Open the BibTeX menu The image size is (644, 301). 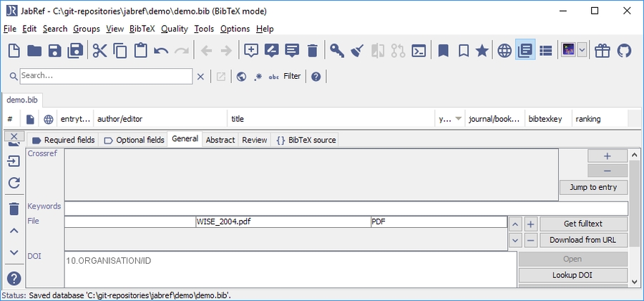coord(142,29)
